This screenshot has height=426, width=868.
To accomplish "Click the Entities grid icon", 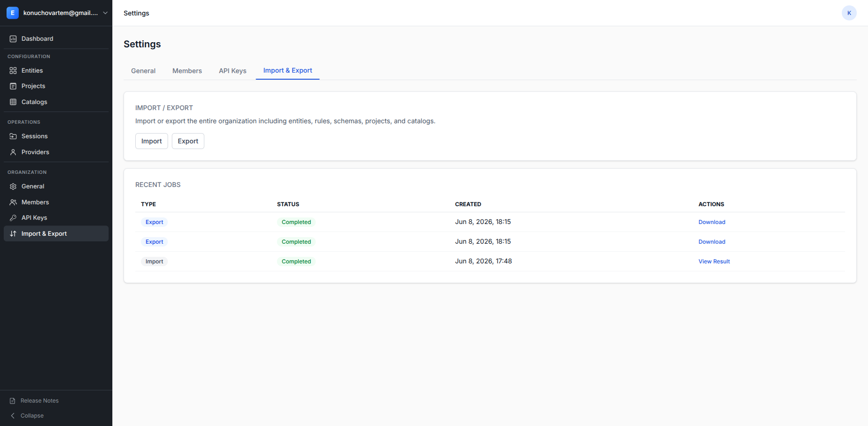I will click(13, 71).
